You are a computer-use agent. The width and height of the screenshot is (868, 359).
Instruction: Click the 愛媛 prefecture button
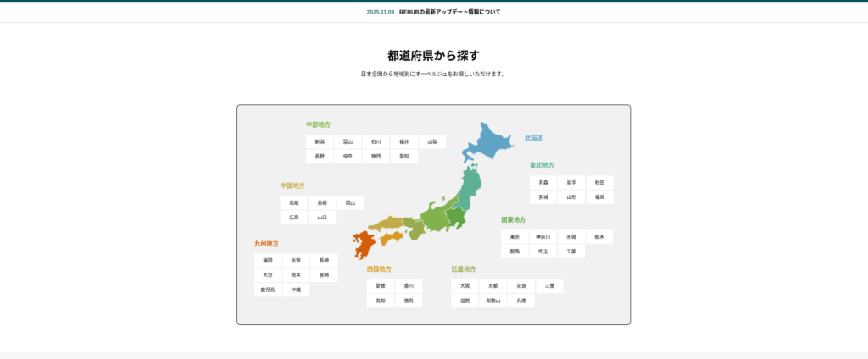coord(381,286)
